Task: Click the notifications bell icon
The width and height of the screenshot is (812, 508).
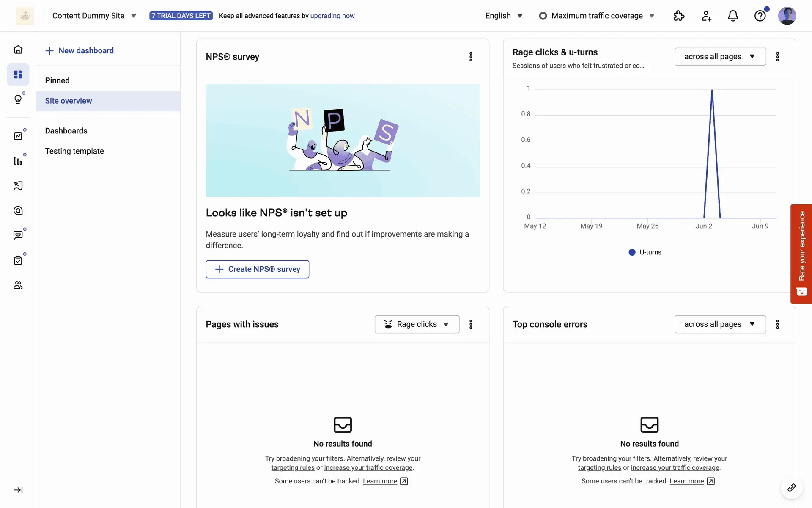Action: point(732,16)
